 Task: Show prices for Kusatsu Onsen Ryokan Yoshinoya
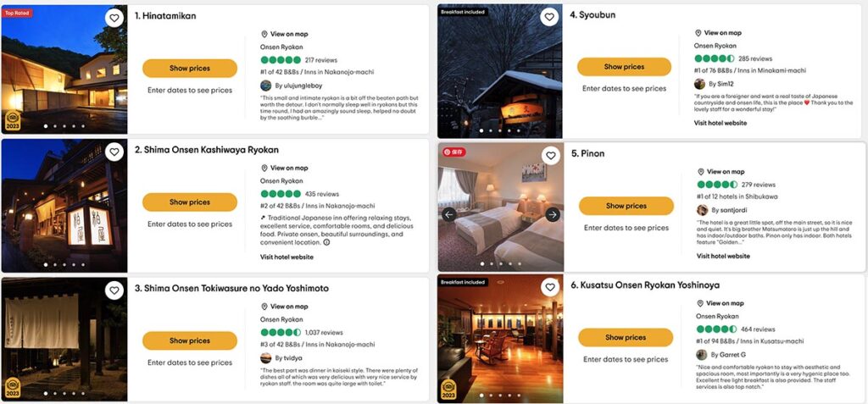[x=626, y=337]
